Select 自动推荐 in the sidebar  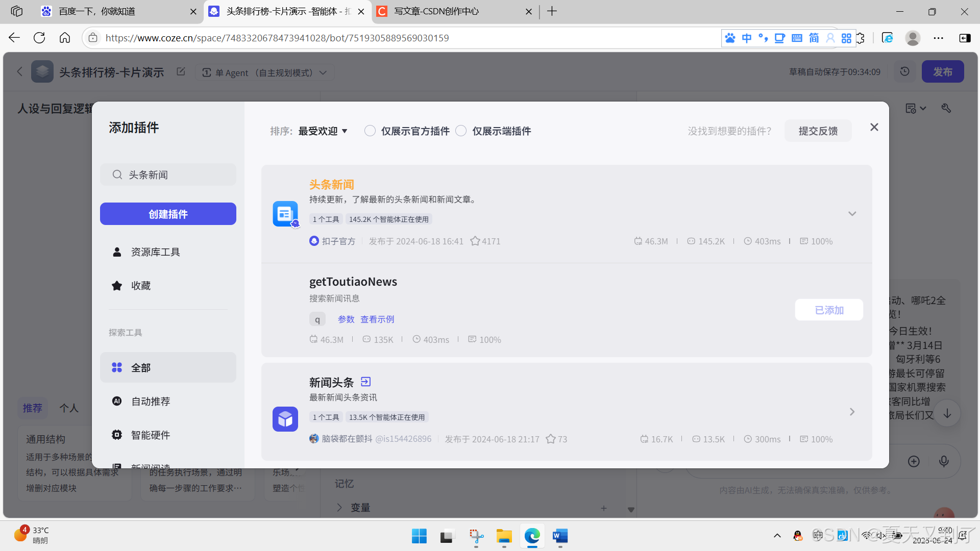pyautogui.click(x=151, y=402)
